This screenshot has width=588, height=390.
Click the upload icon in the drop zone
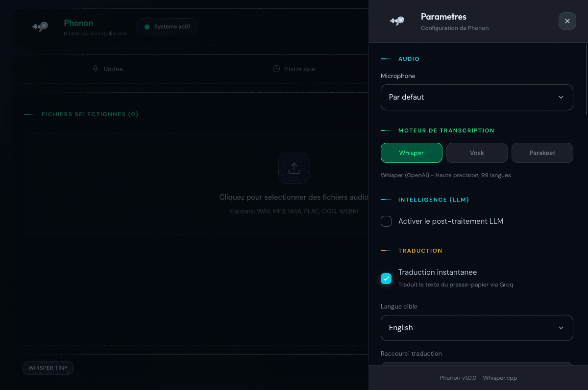pyautogui.click(x=294, y=168)
